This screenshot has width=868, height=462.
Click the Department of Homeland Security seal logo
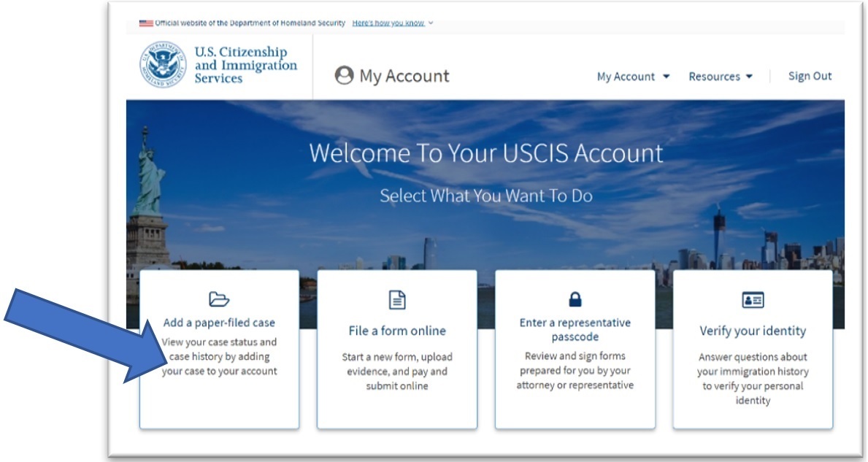pos(163,65)
